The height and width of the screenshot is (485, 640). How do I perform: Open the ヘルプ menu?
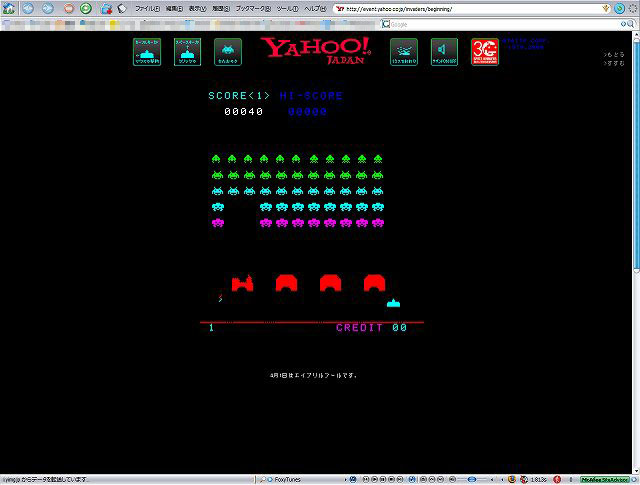tap(315, 9)
